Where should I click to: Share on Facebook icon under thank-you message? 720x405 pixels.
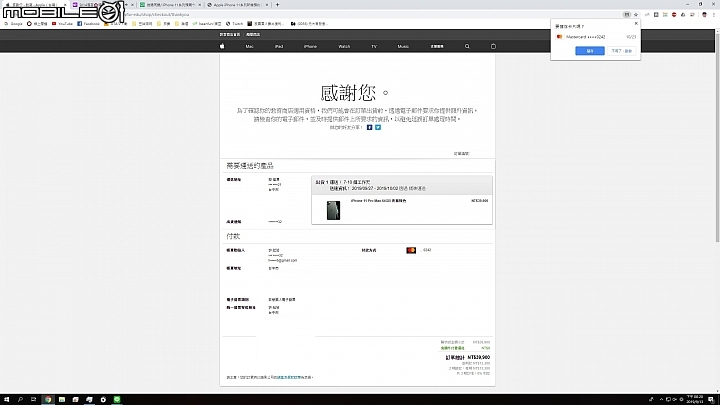pos(369,127)
